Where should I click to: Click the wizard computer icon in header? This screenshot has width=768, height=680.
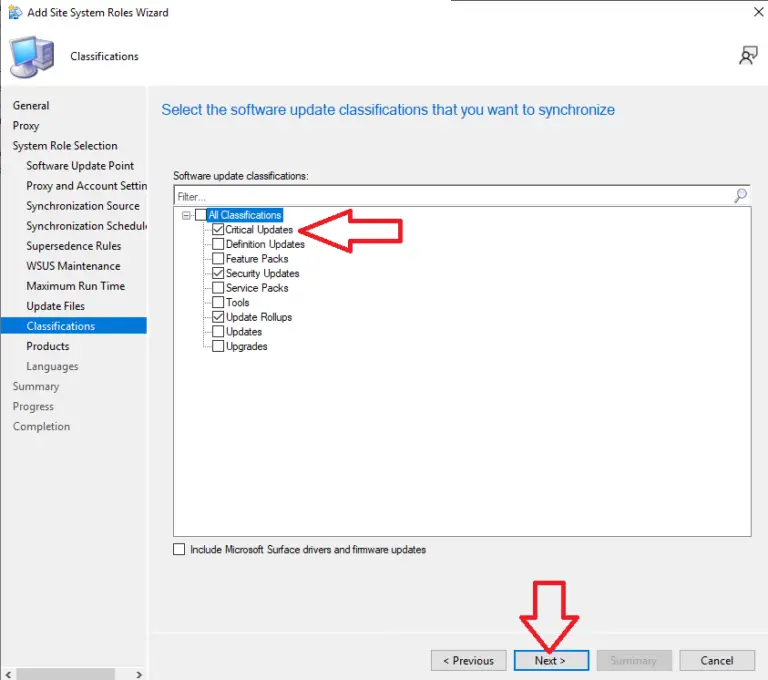(x=32, y=57)
